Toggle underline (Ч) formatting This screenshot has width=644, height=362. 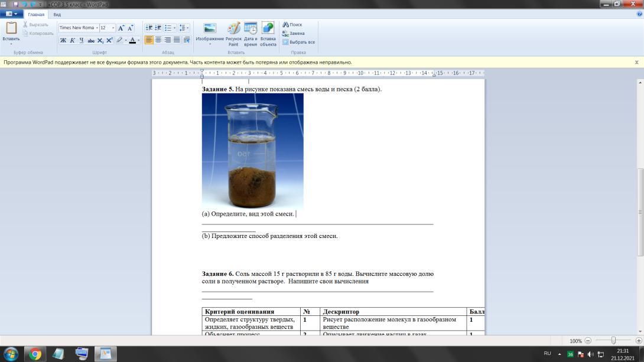[82, 40]
